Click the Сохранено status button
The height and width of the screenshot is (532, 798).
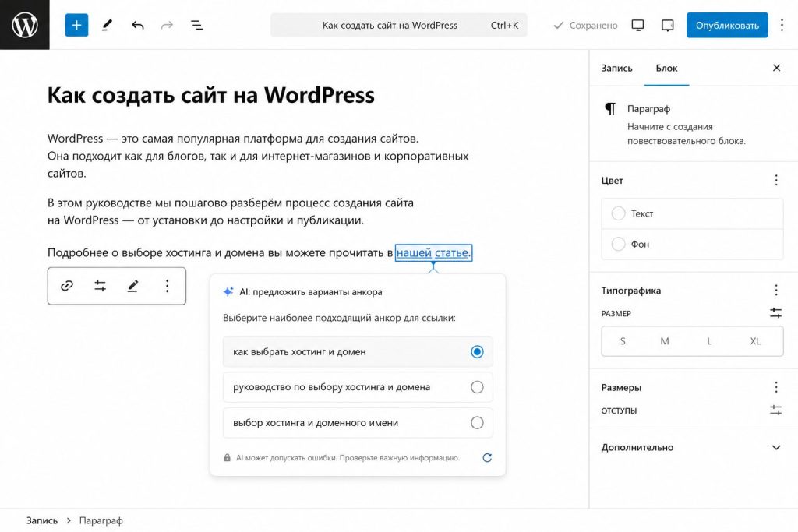(x=585, y=25)
